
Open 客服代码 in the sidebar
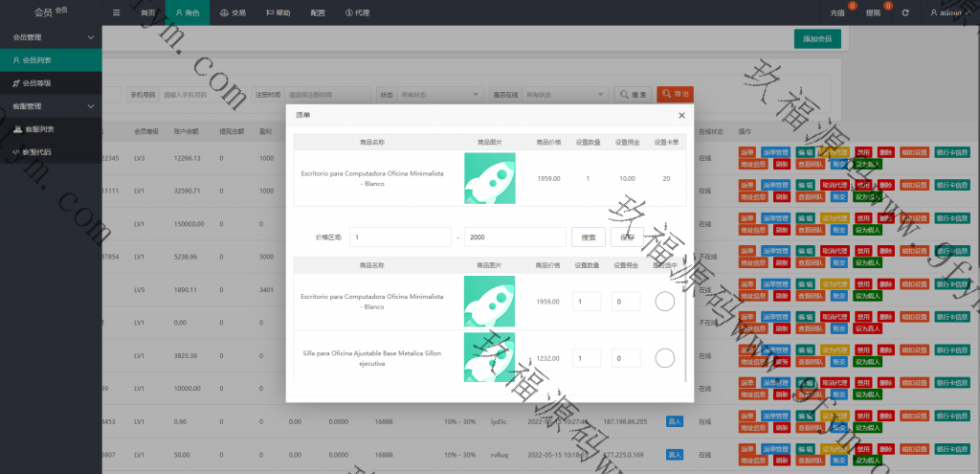click(37, 152)
